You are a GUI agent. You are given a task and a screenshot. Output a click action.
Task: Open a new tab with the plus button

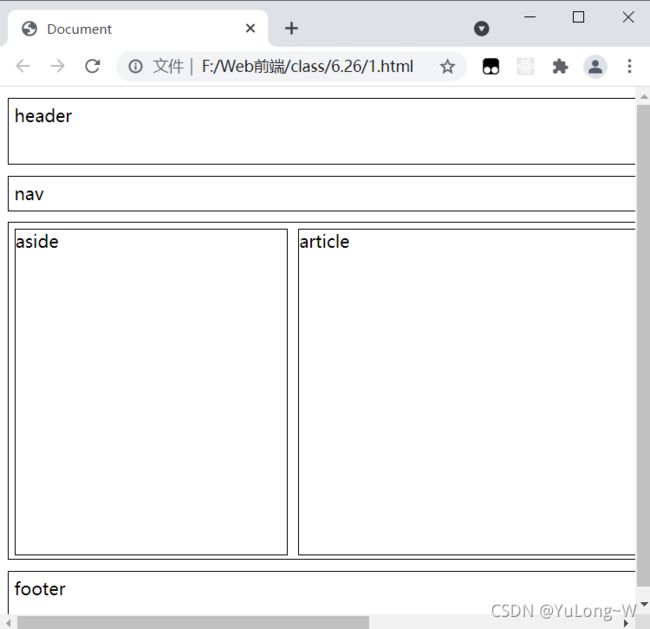click(x=291, y=28)
